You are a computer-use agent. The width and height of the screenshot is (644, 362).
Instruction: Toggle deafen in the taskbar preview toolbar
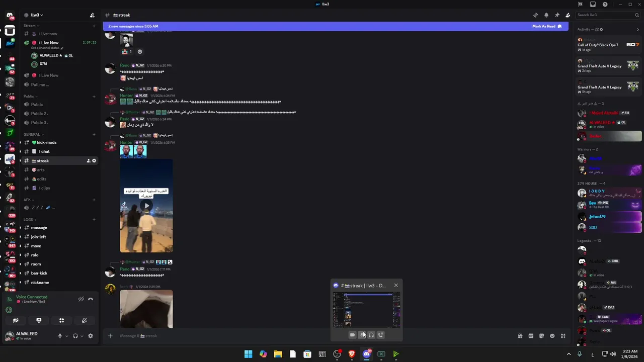[371, 335]
